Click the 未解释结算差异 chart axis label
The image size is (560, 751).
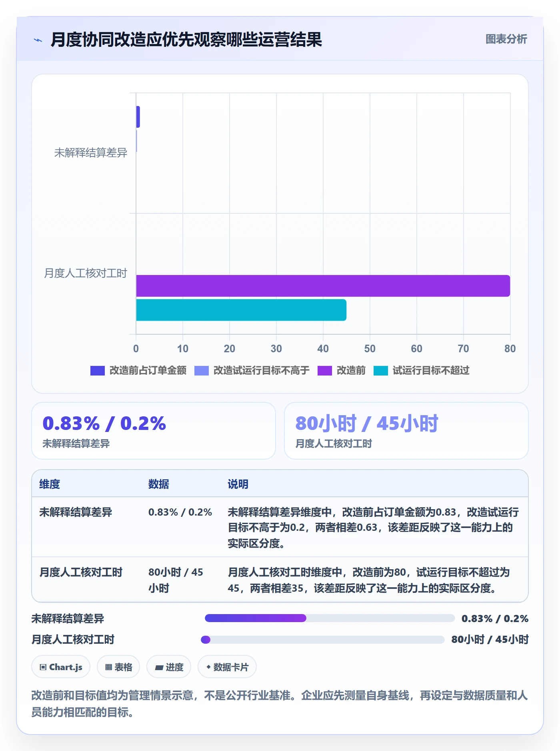[91, 153]
